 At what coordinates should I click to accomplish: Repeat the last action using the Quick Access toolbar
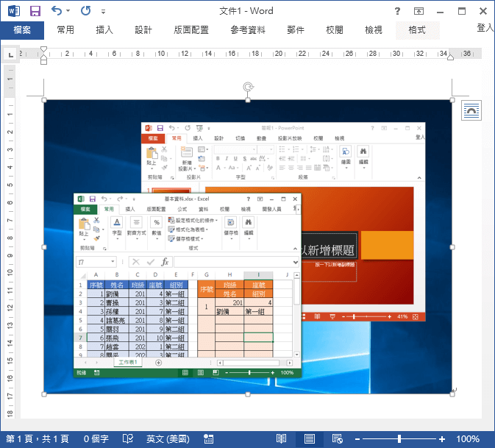[85, 11]
